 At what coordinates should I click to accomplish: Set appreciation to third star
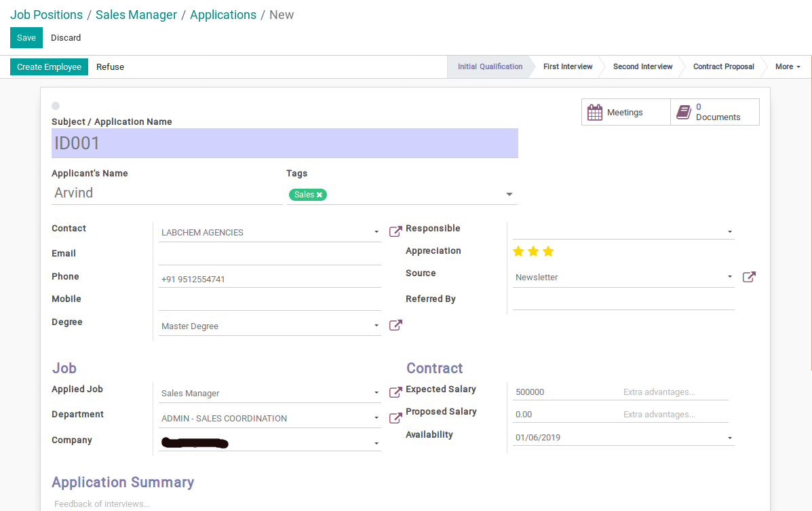pyautogui.click(x=548, y=252)
